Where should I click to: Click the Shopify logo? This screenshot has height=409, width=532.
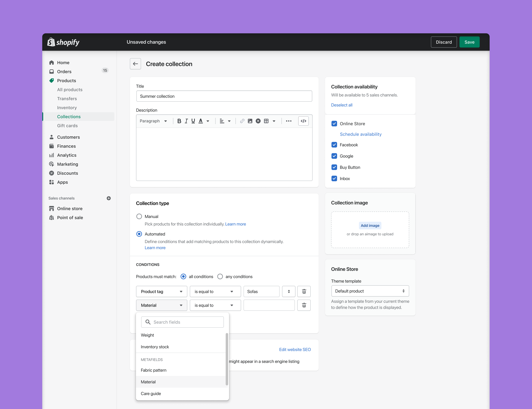tap(63, 42)
